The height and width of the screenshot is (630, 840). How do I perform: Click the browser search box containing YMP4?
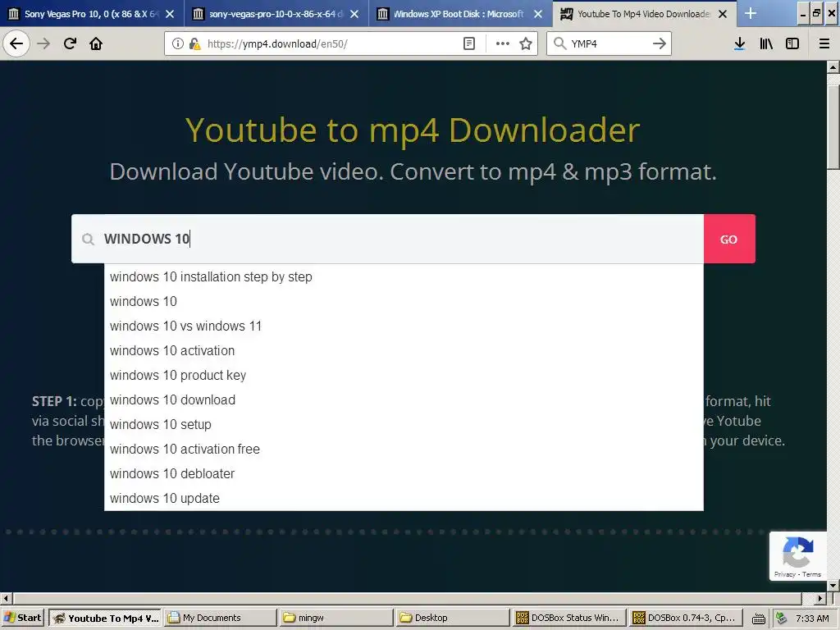coord(609,43)
